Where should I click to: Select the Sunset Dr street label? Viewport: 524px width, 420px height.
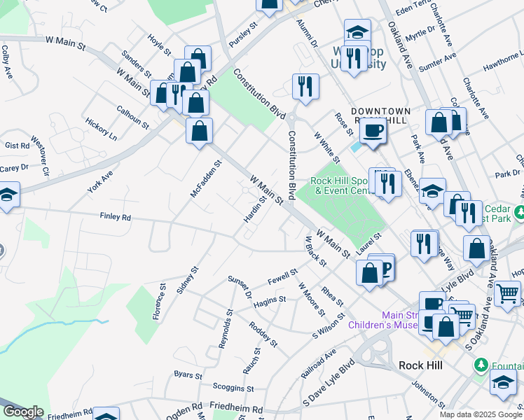pos(240,287)
